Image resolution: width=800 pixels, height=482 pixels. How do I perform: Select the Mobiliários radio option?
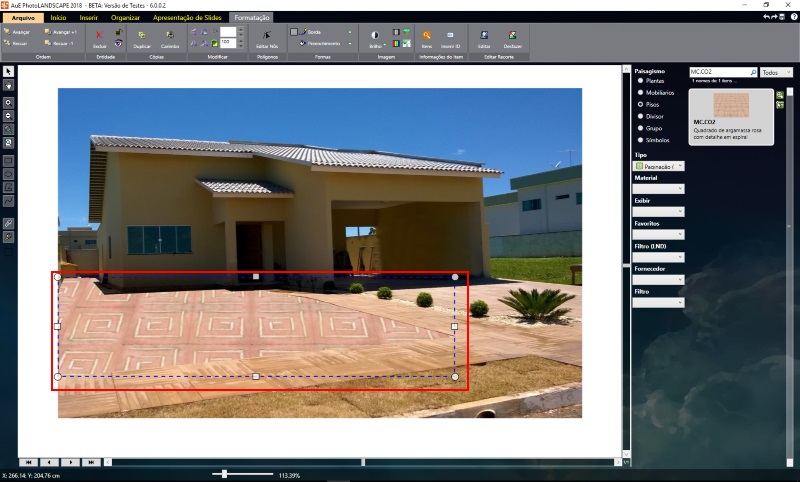(640, 92)
